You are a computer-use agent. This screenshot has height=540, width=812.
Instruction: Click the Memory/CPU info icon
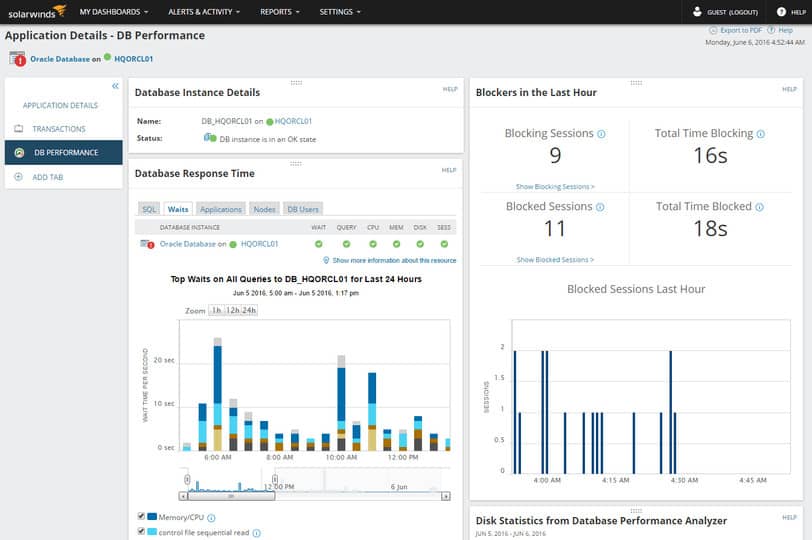point(211,518)
